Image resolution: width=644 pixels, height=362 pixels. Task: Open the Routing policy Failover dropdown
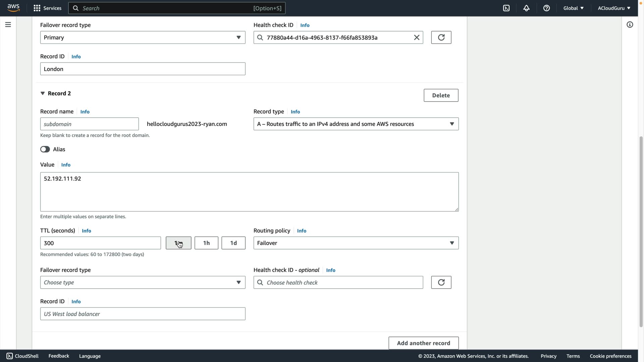pos(356,243)
